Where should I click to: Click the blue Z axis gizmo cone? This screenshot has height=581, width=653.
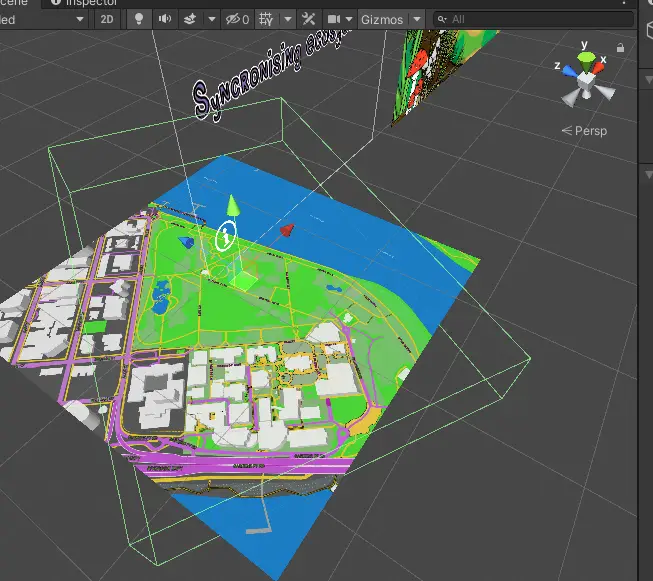coord(569,70)
